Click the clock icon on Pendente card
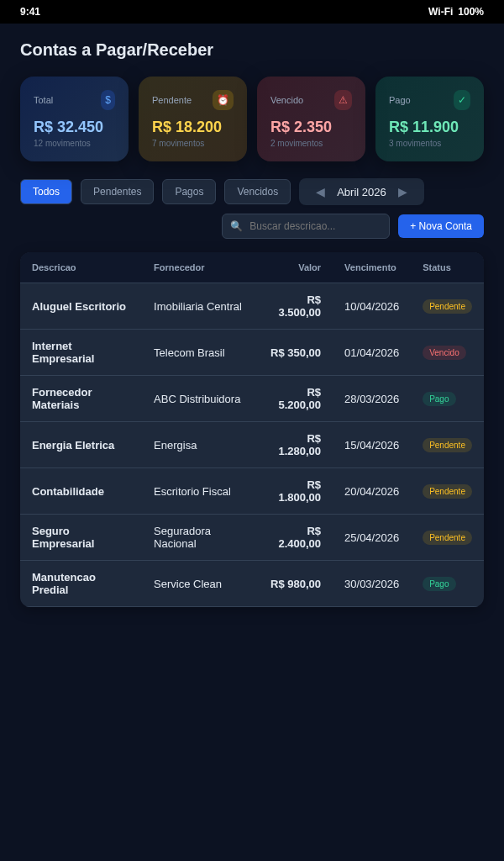 coord(223,100)
